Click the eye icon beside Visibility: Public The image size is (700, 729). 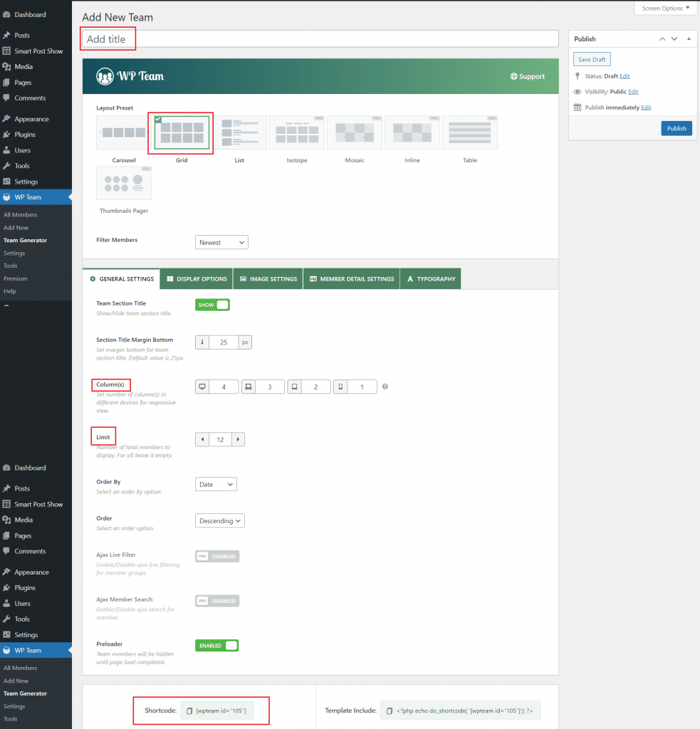tap(578, 92)
